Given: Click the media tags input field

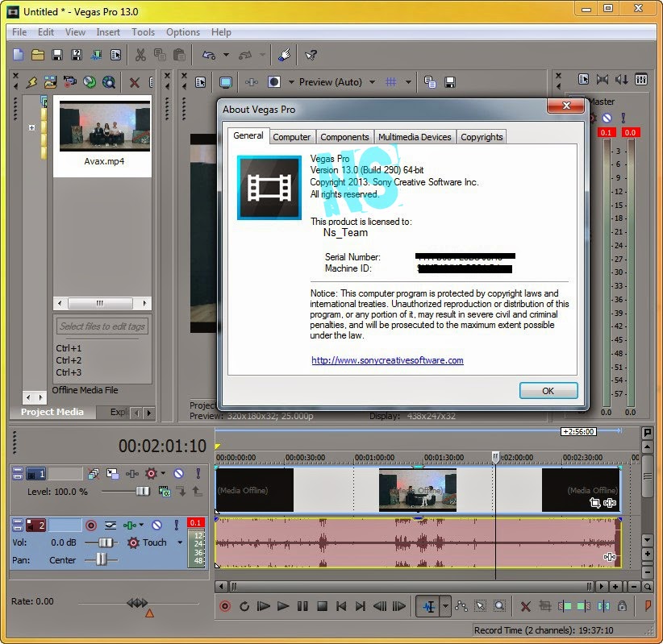Looking at the screenshot, I should pos(102,326).
